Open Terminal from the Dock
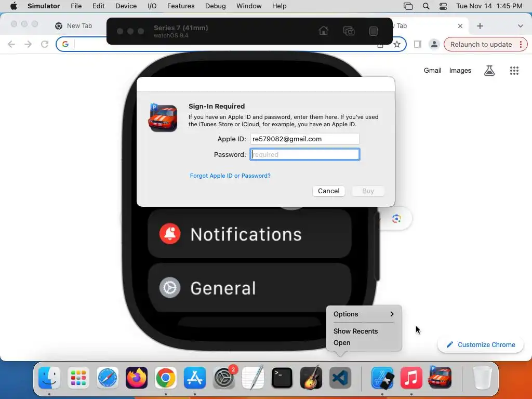 pyautogui.click(x=282, y=378)
